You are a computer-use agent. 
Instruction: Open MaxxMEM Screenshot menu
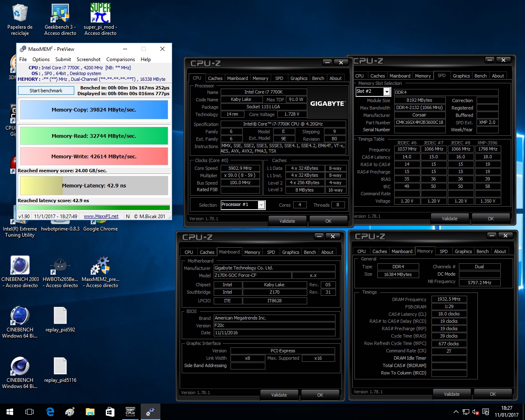coord(89,59)
